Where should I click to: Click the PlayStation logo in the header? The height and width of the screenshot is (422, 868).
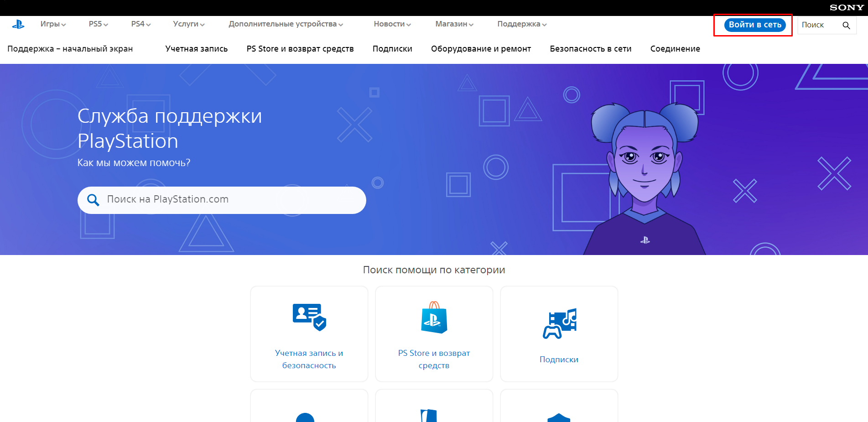click(18, 25)
